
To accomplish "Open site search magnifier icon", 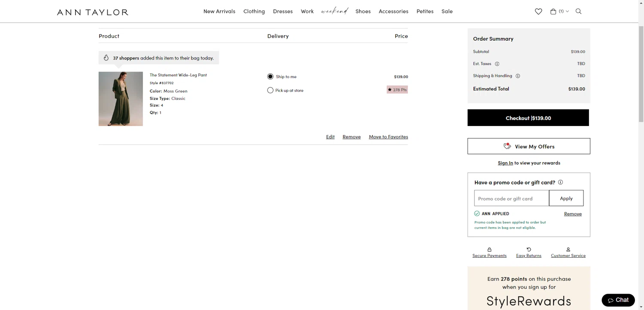I will point(578,12).
